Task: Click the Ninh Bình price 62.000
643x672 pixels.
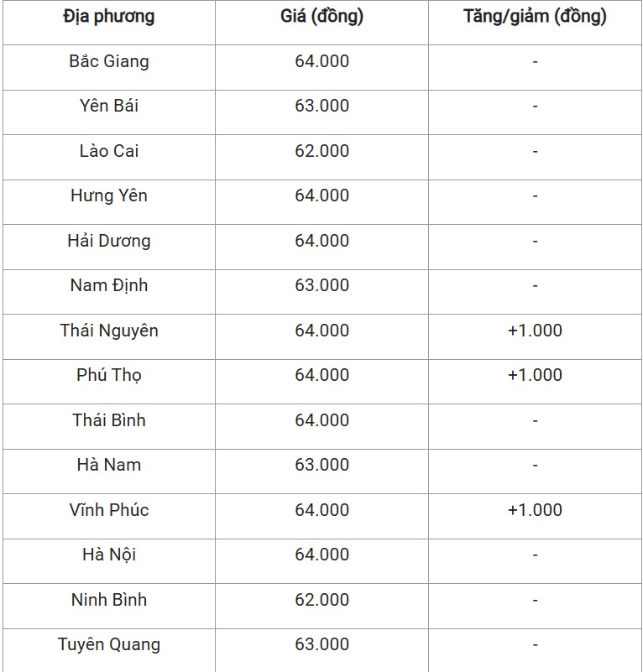Action: (321, 600)
